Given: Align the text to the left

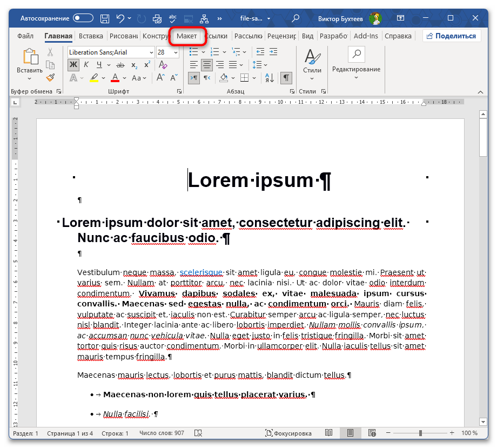Looking at the screenshot, I should coord(193,65).
